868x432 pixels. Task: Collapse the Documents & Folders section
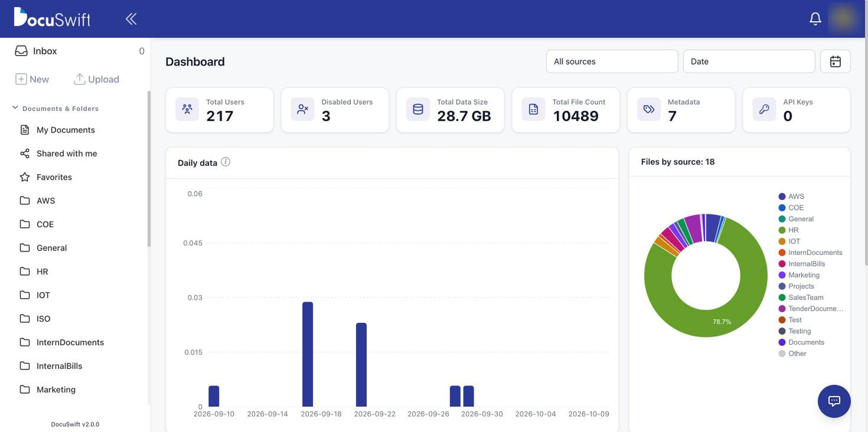[x=15, y=108]
